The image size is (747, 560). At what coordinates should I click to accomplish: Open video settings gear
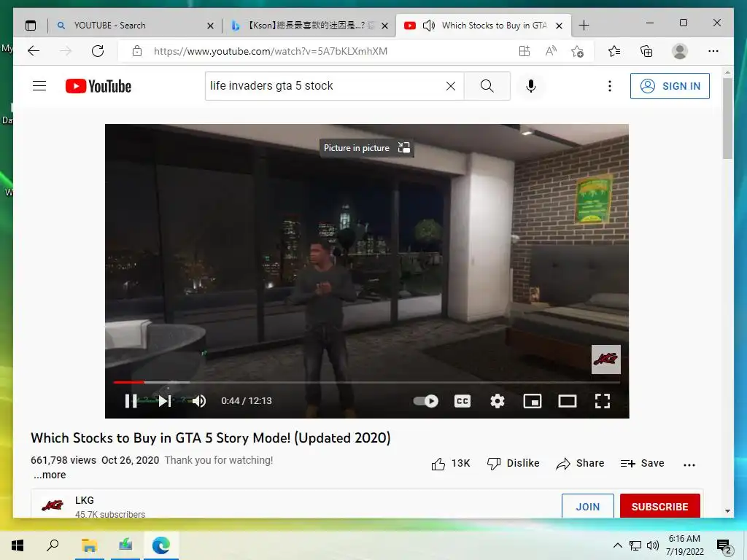(x=498, y=401)
